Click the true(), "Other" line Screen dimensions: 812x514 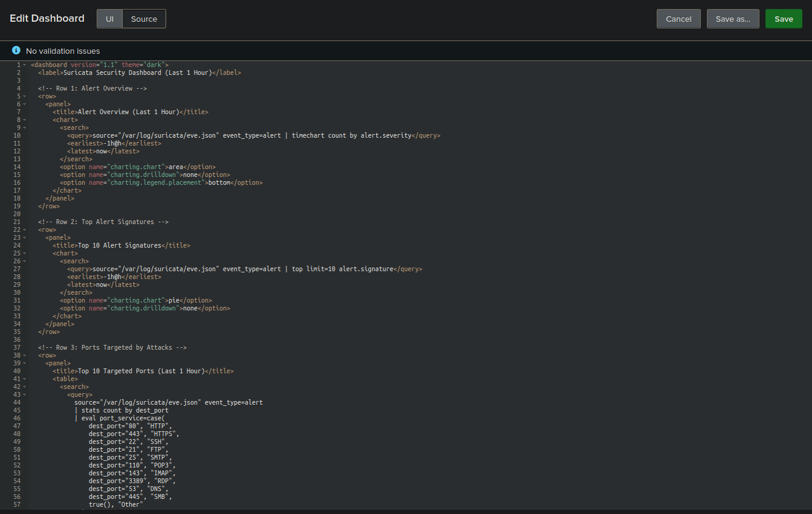tap(116, 504)
